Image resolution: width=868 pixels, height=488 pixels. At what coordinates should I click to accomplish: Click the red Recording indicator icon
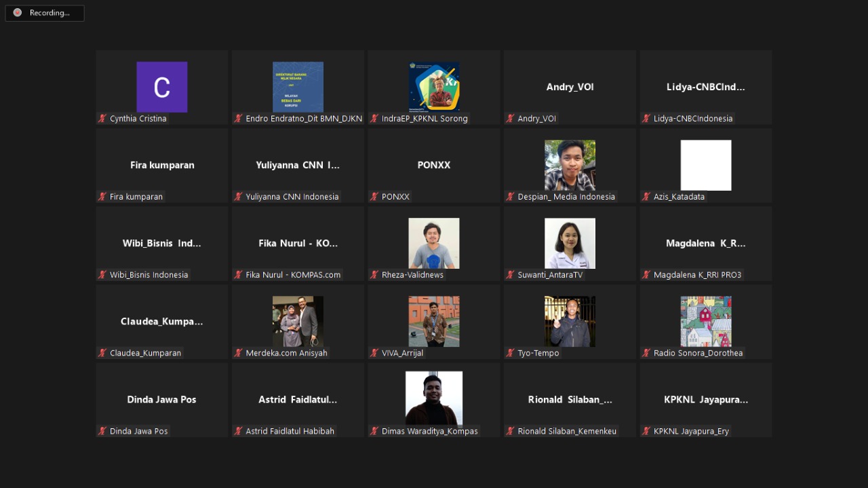tap(18, 13)
